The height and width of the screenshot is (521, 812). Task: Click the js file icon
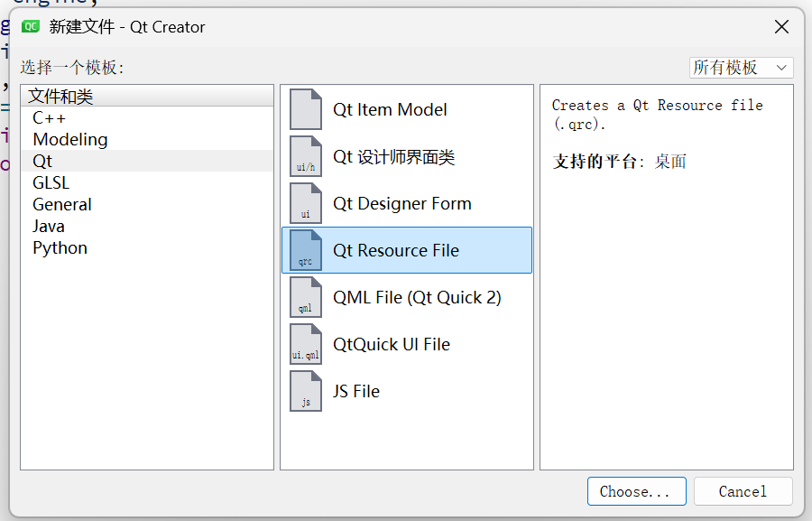[x=306, y=391]
